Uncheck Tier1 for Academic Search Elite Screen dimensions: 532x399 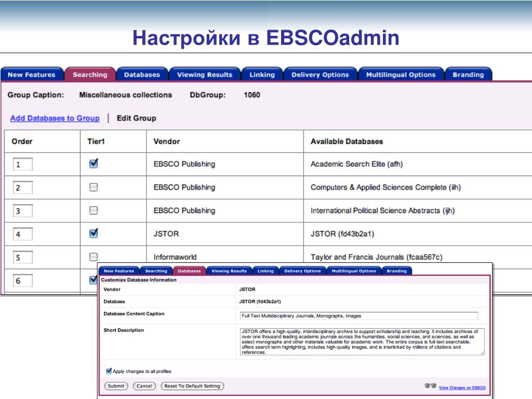[94, 164]
